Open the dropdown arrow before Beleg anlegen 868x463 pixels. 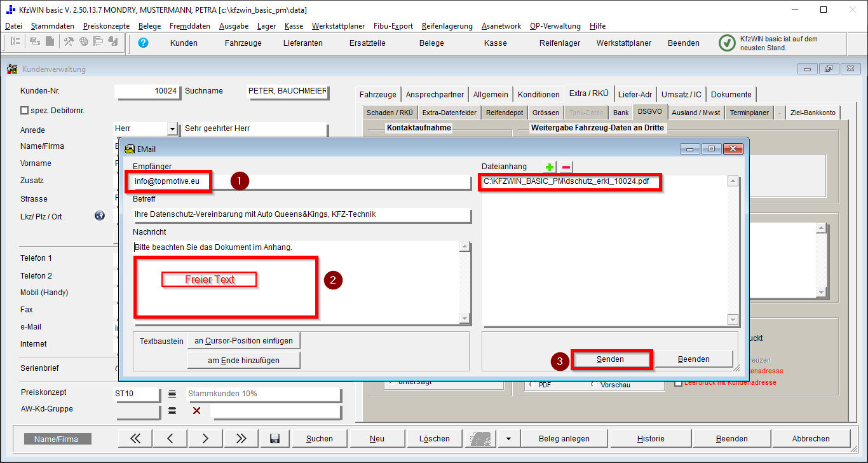coord(508,438)
